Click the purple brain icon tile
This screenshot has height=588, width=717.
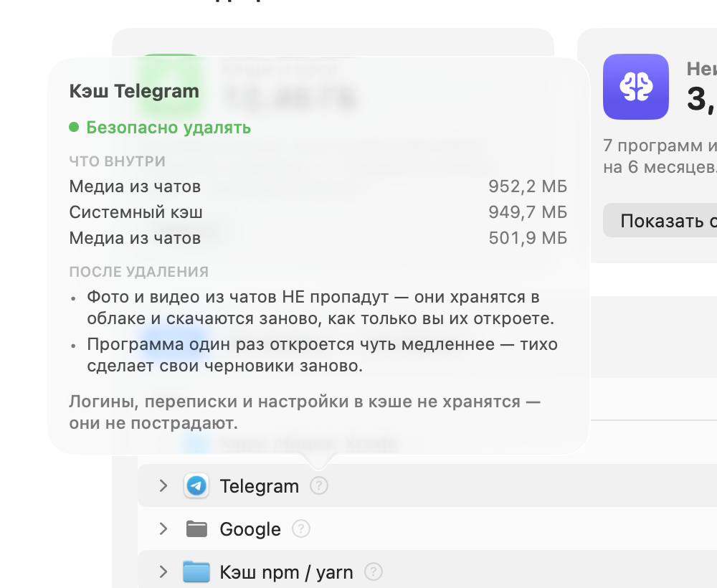[x=635, y=87]
